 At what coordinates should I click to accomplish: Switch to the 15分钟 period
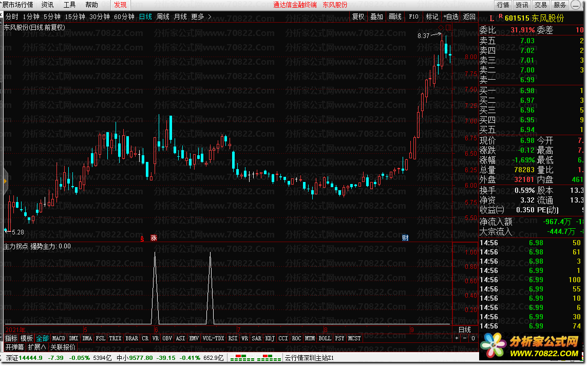coord(74,17)
